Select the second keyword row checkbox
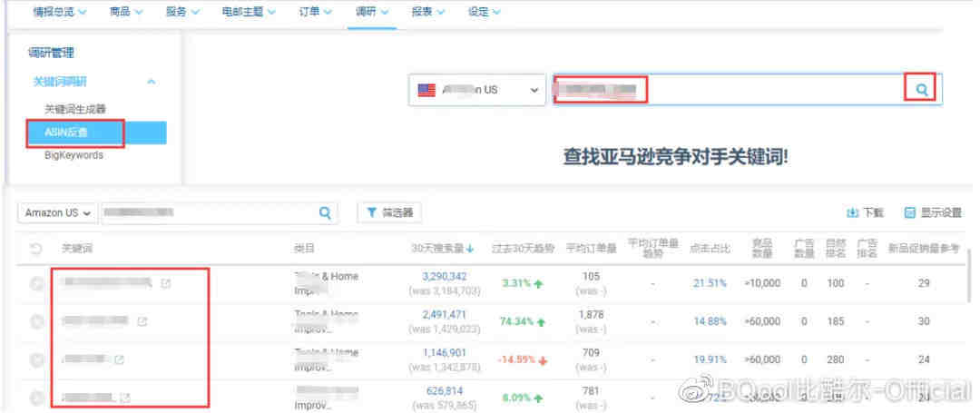The width and height of the screenshot is (980, 413). (36, 321)
